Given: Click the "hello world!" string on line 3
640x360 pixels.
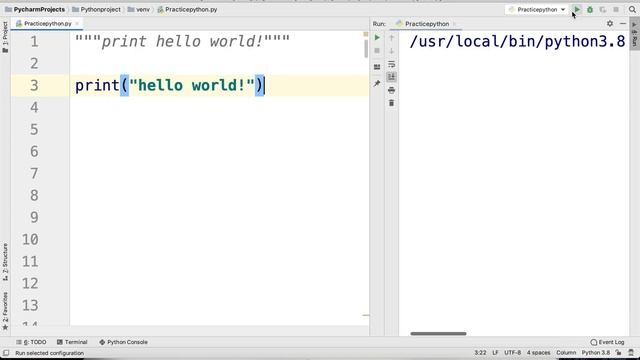Looking at the screenshot, I should click(192, 85).
